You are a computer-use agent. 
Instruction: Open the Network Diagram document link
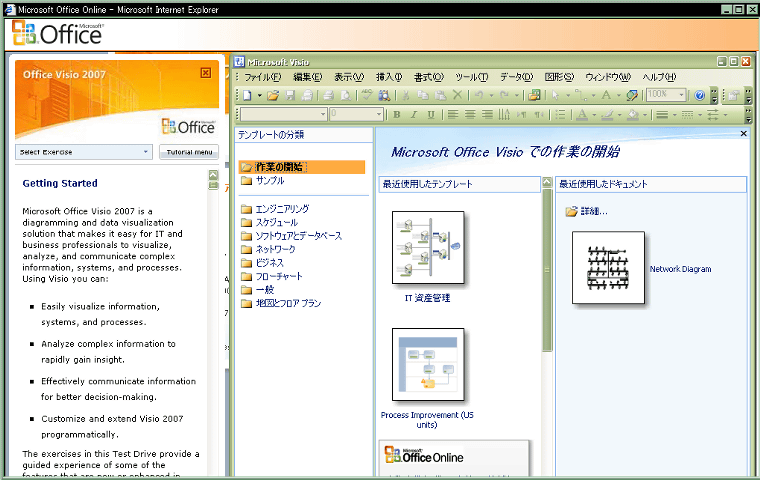(681, 269)
